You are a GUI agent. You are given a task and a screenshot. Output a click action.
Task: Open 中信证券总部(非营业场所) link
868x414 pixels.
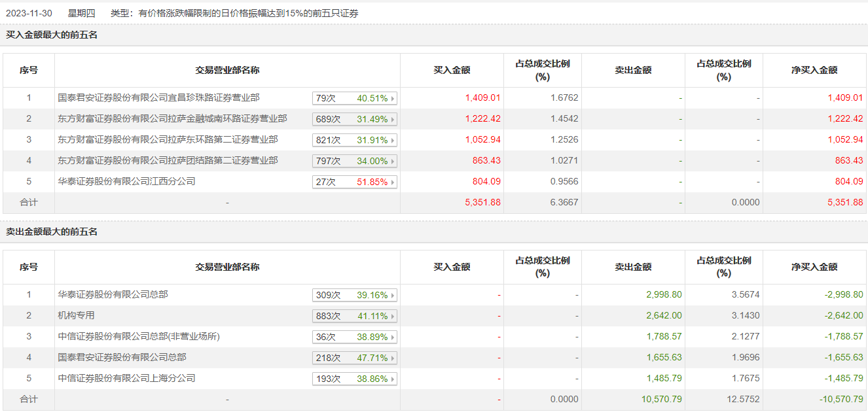tap(139, 337)
